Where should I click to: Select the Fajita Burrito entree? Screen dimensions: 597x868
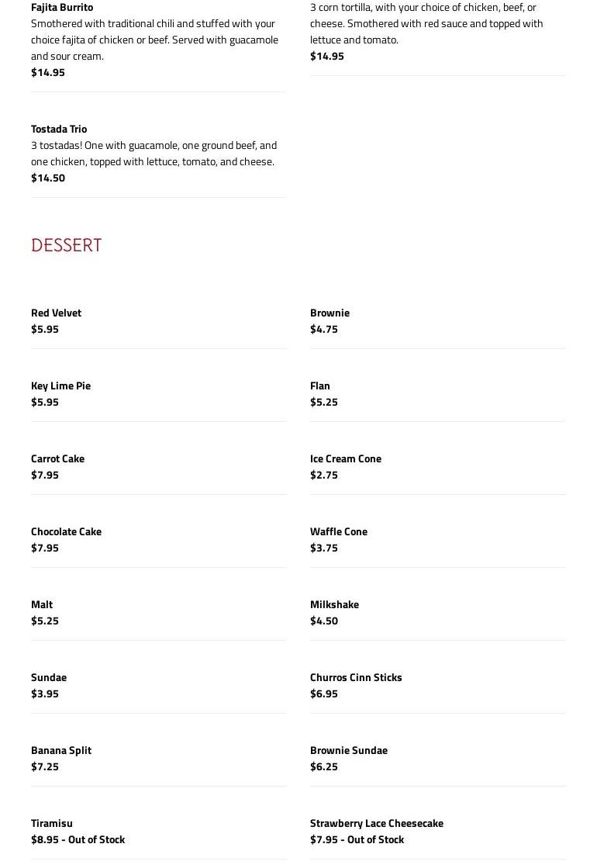click(62, 8)
